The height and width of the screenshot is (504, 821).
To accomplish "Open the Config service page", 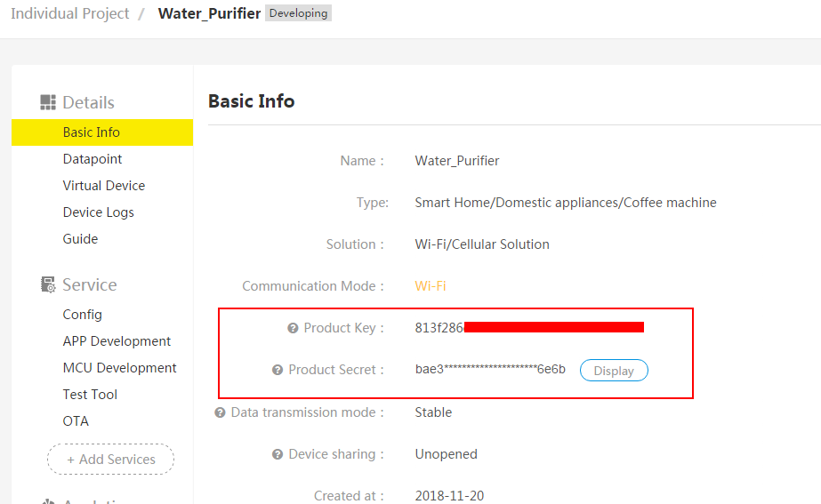I will click(82, 315).
